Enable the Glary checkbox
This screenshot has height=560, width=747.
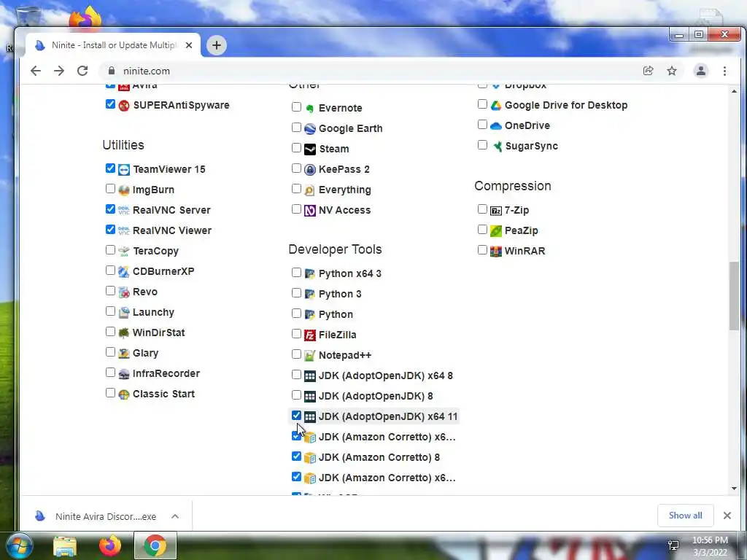(110, 352)
